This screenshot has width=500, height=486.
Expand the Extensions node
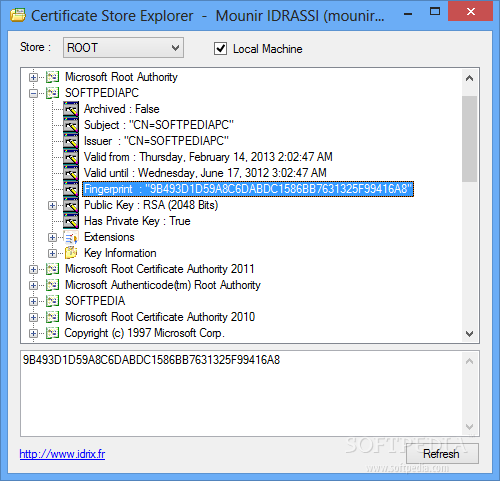point(52,237)
